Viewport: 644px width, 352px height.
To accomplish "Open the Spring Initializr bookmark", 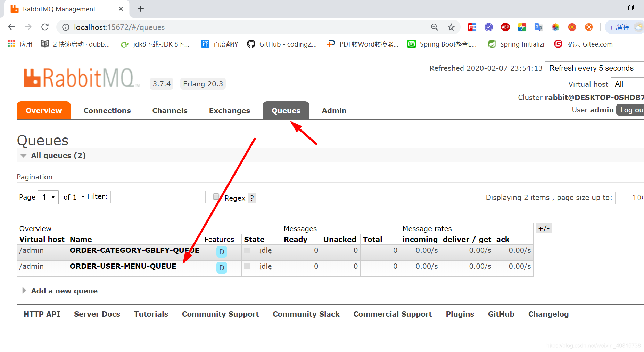I will [517, 44].
